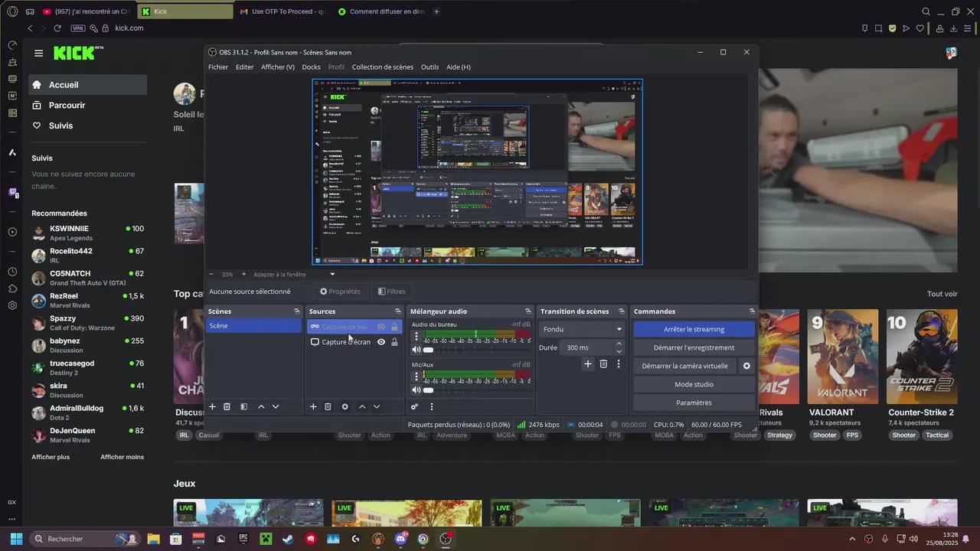Move scene down arrow in Scènes panel
This screenshot has width=980, height=551.
[x=276, y=406]
